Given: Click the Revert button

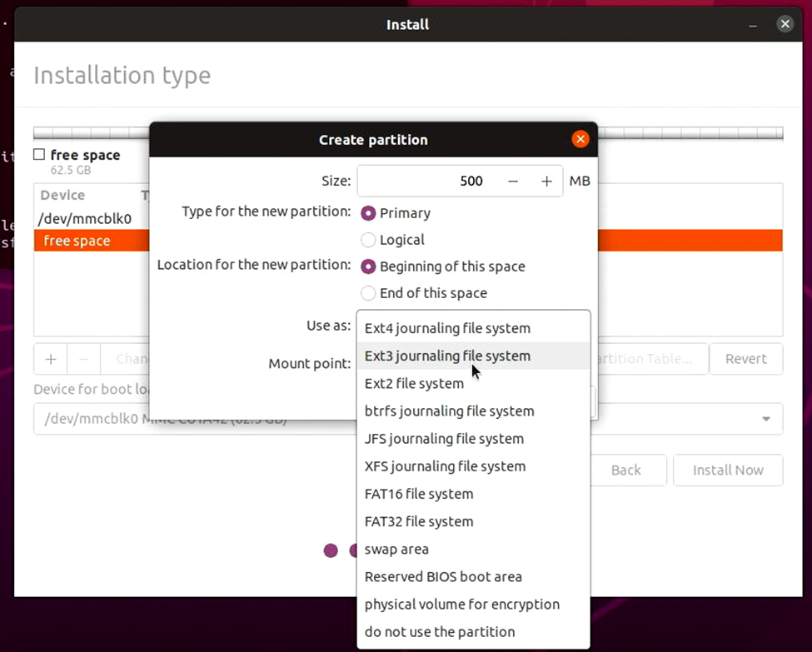Looking at the screenshot, I should point(745,359).
